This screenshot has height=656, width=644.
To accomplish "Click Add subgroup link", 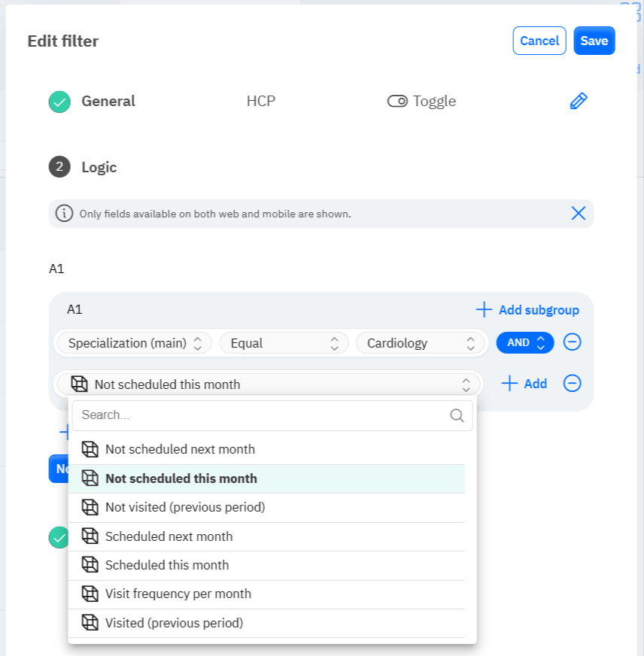I will coord(527,310).
